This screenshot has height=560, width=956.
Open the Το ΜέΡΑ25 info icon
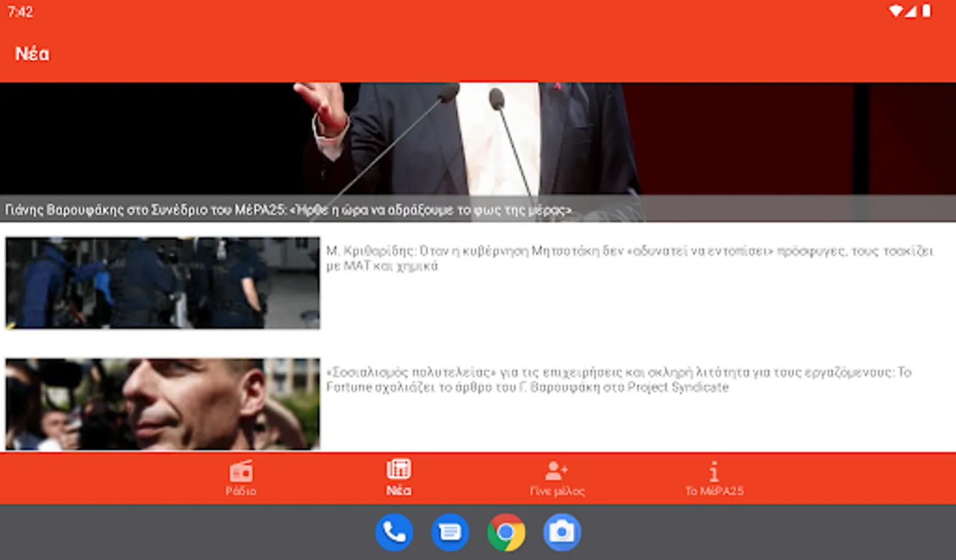(x=714, y=472)
